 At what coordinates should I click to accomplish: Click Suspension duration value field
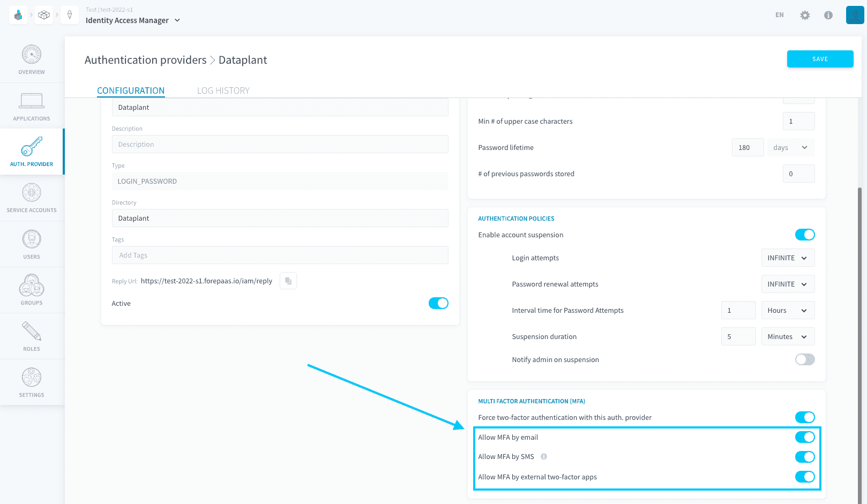point(738,336)
